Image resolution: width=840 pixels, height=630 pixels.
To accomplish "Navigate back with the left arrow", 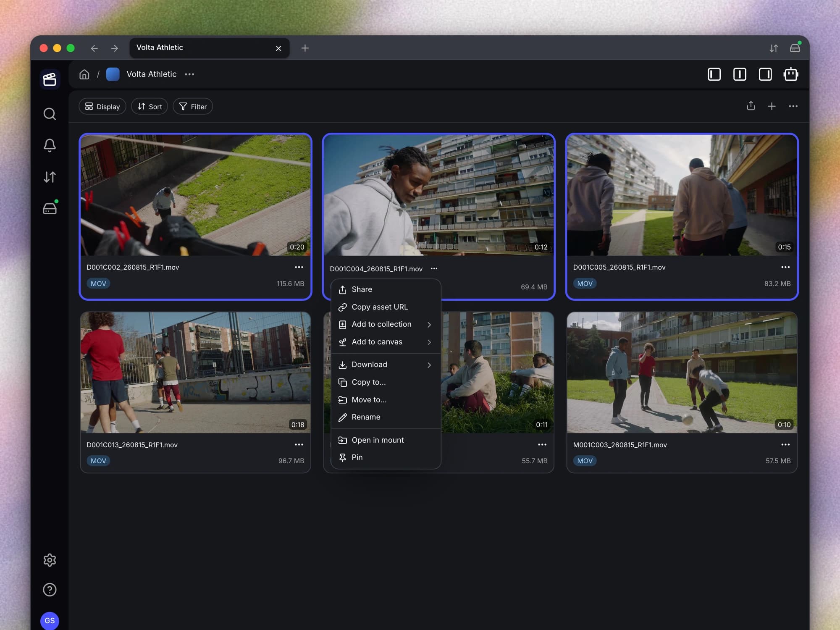I will pyautogui.click(x=94, y=48).
